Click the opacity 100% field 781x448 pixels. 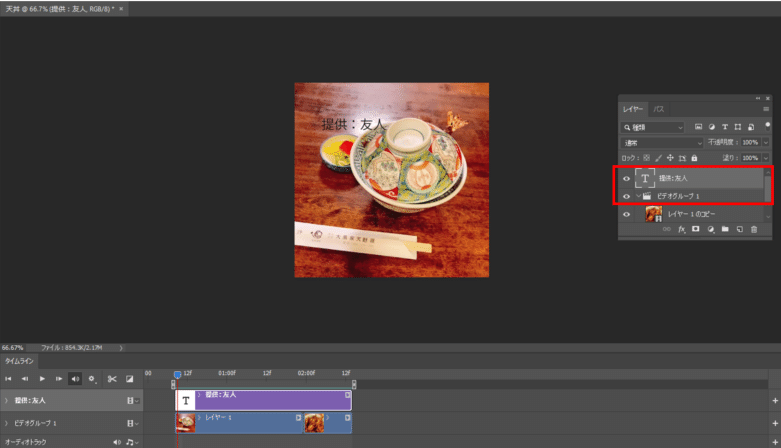click(x=751, y=143)
